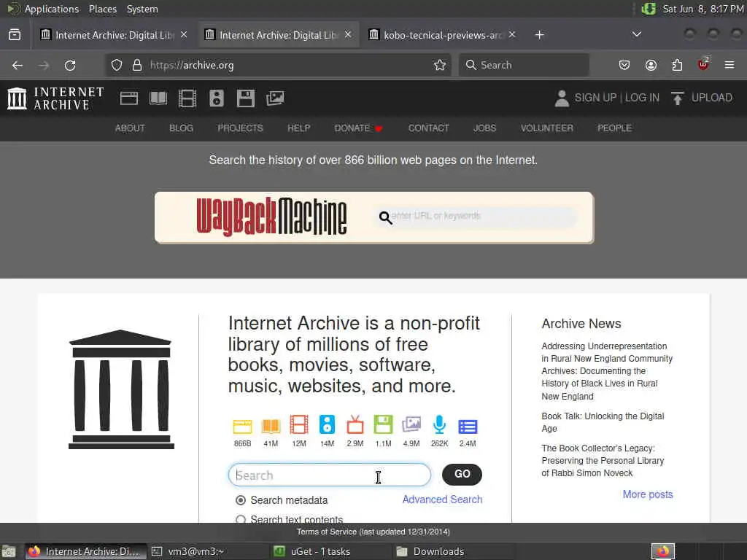Switch to the second Internet Archive tab
Viewport: 747px width, 560px height.
[279, 35]
